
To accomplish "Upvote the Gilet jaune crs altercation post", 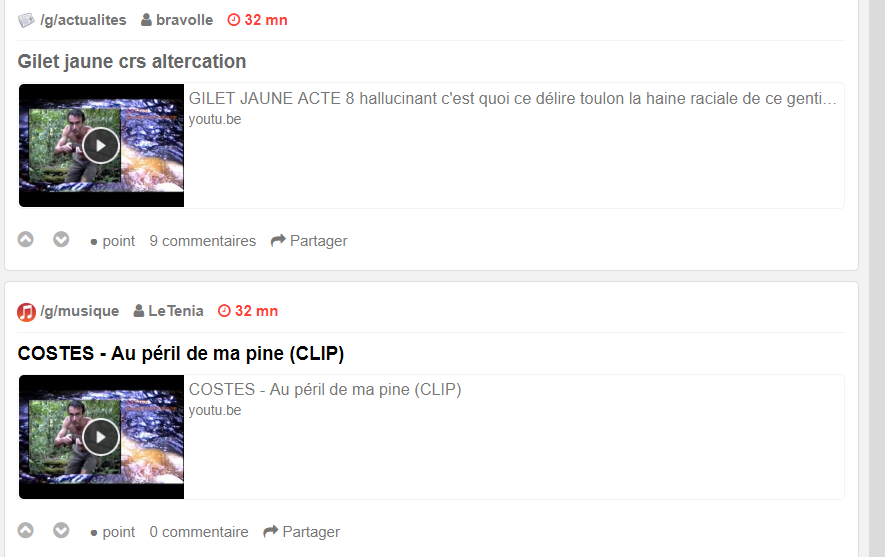I will click(25, 239).
